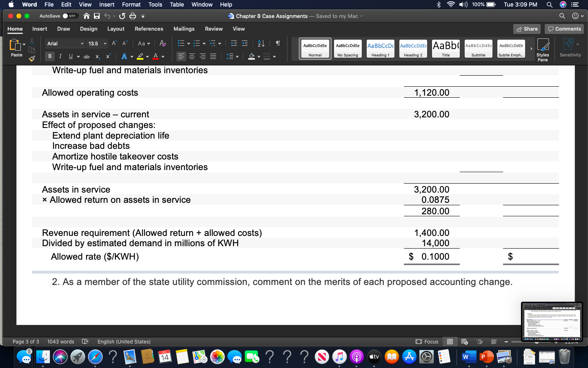Click the 1043 words count
The height and width of the screenshot is (368, 588).
(x=61, y=342)
